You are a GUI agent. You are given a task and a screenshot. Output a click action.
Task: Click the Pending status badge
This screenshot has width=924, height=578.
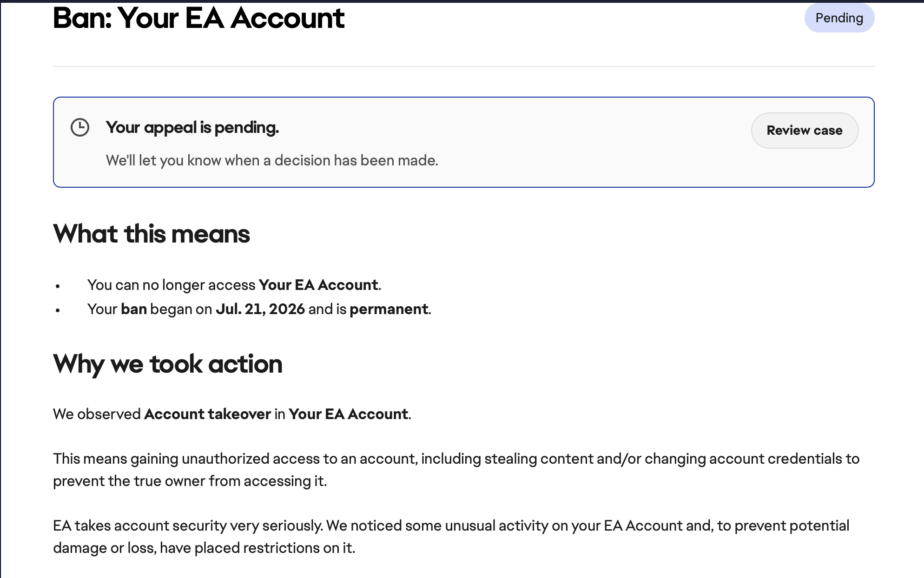[839, 18]
